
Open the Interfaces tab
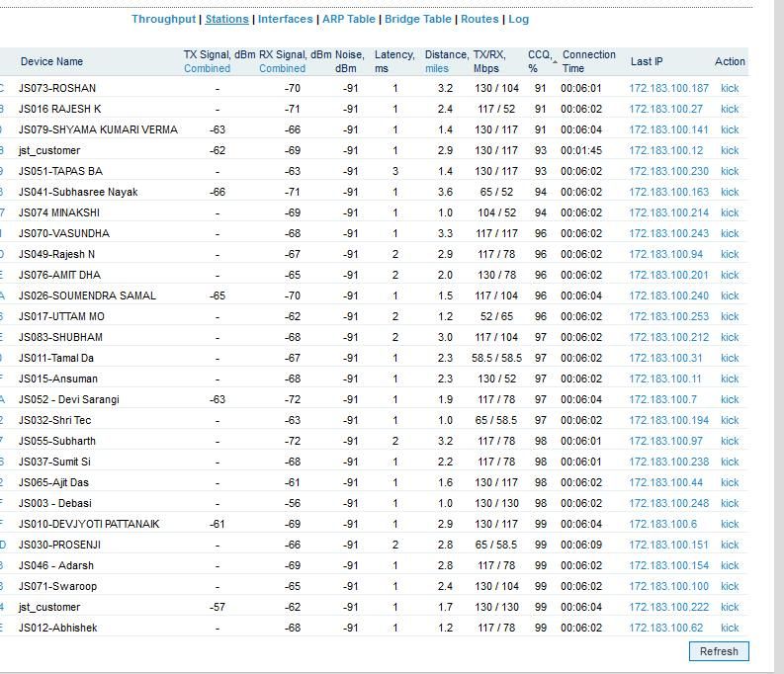pyautogui.click(x=286, y=19)
